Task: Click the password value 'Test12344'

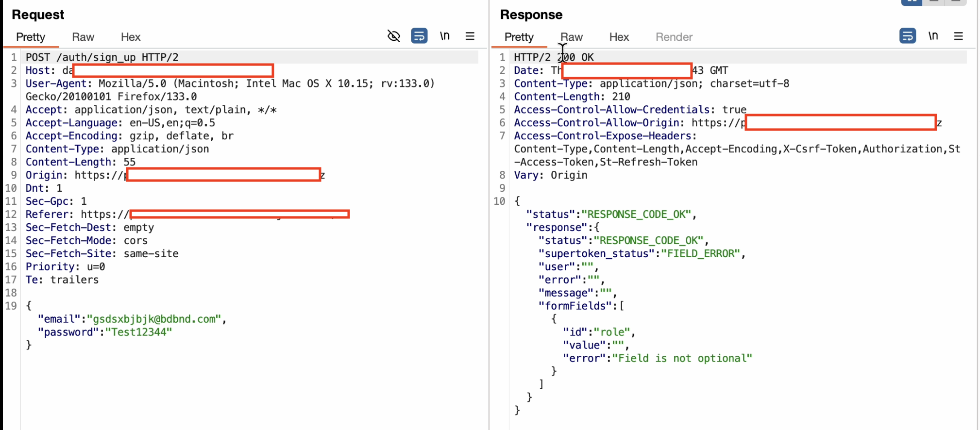Action: click(x=138, y=332)
